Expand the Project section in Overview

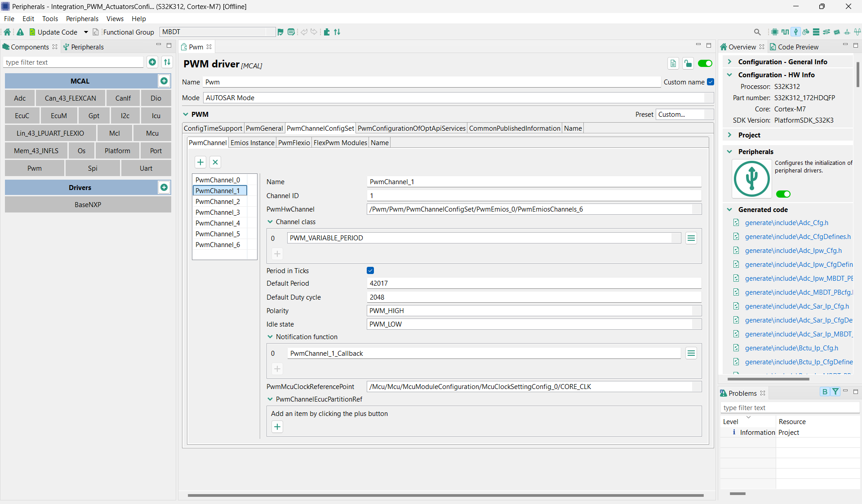click(729, 135)
